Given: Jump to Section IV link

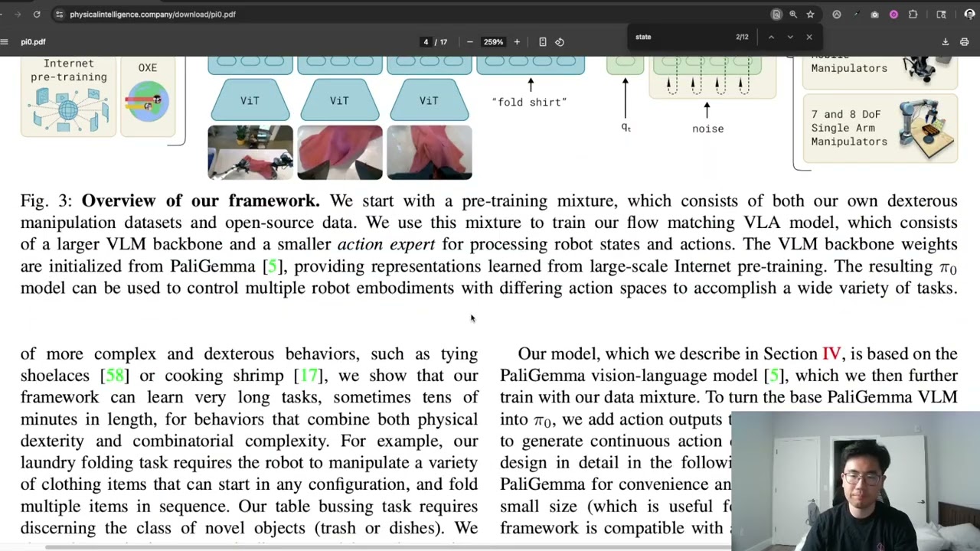Looking at the screenshot, I should coord(831,354).
